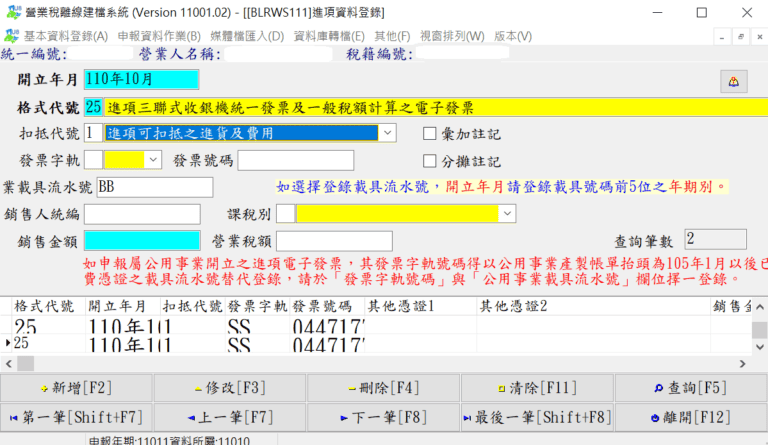Click the 發票號碼 input field
The height and width of the screenshot is (445, 768).
coord(296,160)
